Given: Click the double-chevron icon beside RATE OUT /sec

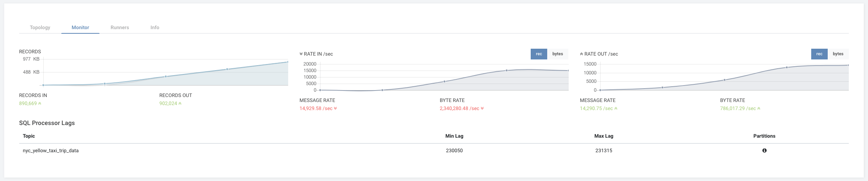Looking at the screenshot, I should [x=581, y=54].
